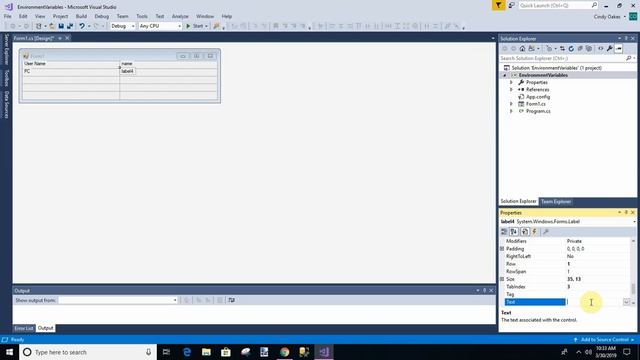Click the Refresh icon in Solution Explorer
This screenshot has height=360, width=640.
pos(571,49)
